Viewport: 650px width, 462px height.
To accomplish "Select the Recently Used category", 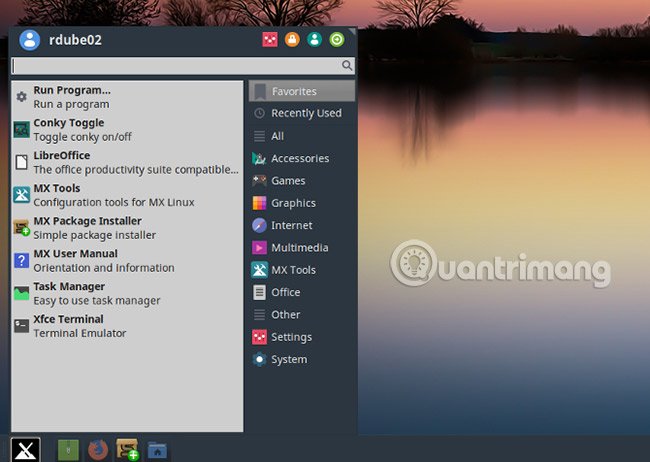I will click(x=302, y=113).
